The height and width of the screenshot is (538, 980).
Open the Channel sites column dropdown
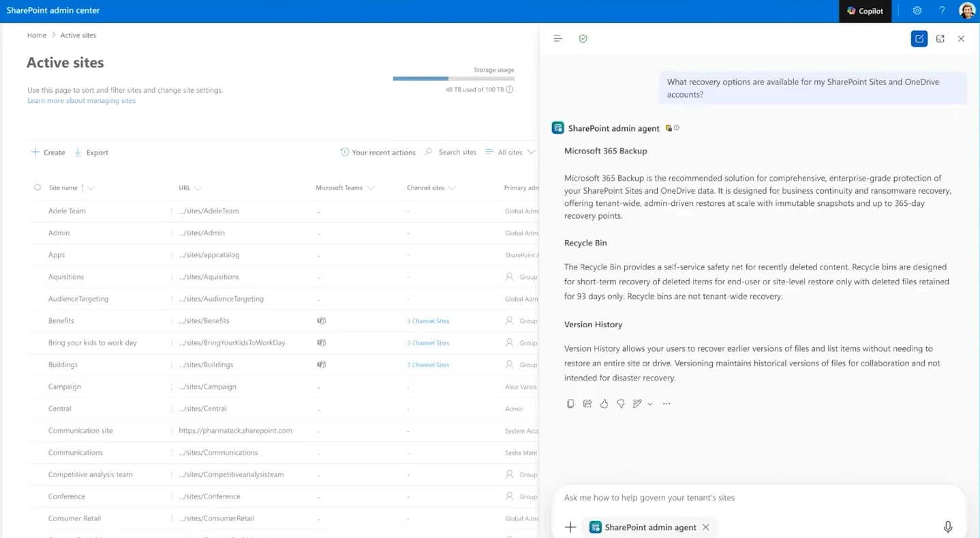point(452,188)
